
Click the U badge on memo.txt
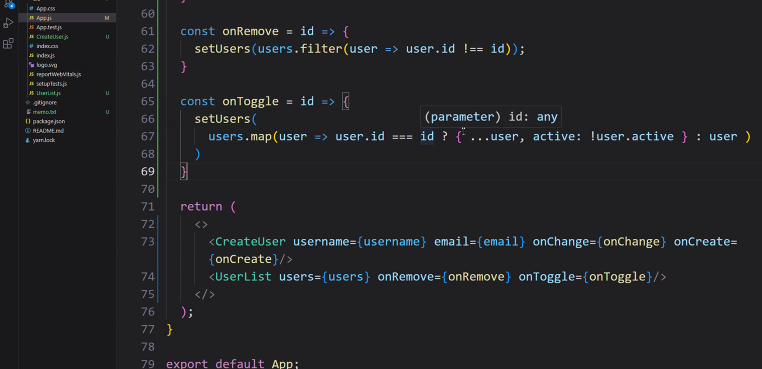[x=107, y=112]
